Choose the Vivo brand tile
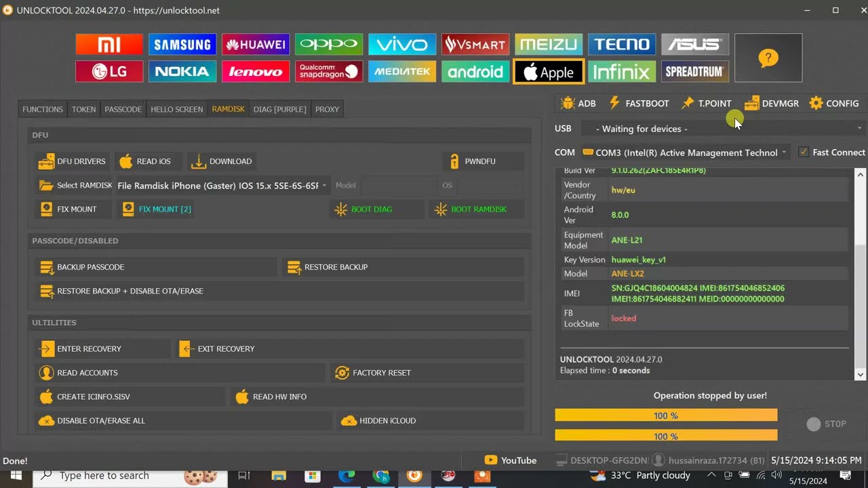Viewport: 868px width, 488px height. click(402, 45)
